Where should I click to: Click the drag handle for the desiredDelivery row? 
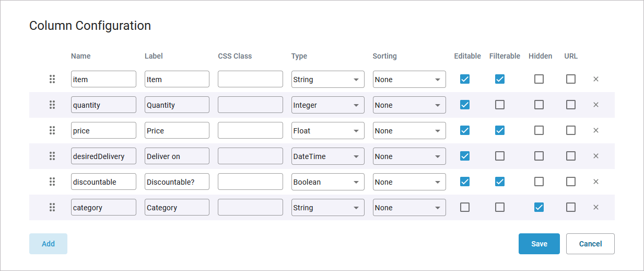52,156
